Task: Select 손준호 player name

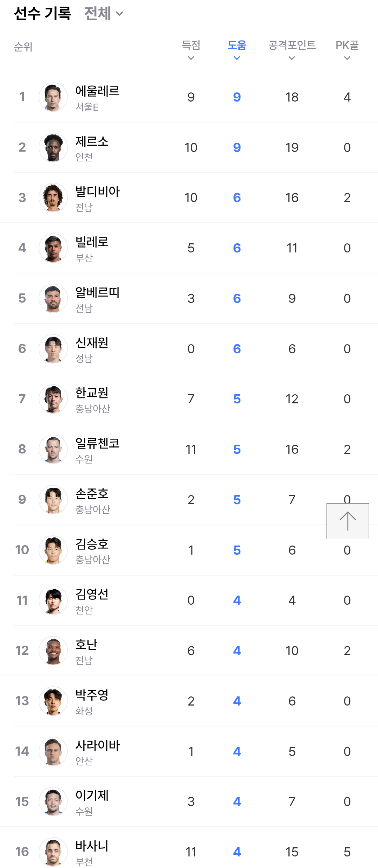Action: click(x=92, y=494)
